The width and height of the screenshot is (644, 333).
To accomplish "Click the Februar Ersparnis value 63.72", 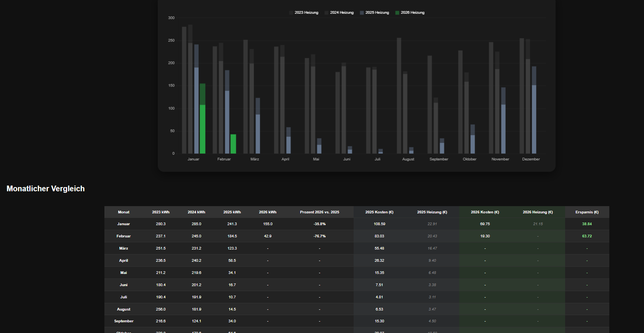I will [587, 236].
